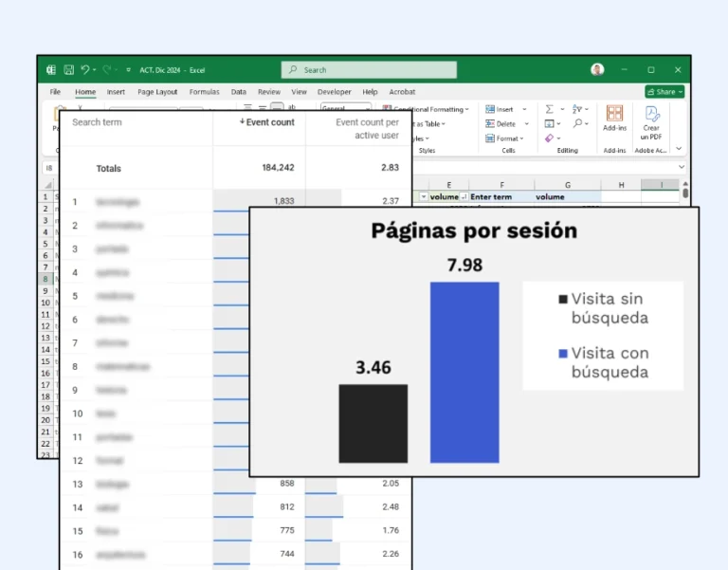Click the Search box in title bar
Image resolution: width=728 pixels, height=570 pixels.
coord(369,70)
